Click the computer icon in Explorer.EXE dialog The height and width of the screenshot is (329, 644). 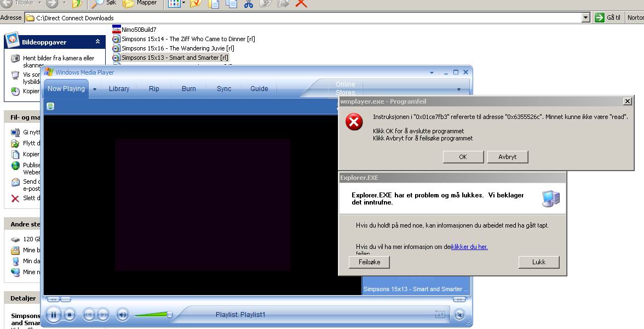[x=551, y=198]
